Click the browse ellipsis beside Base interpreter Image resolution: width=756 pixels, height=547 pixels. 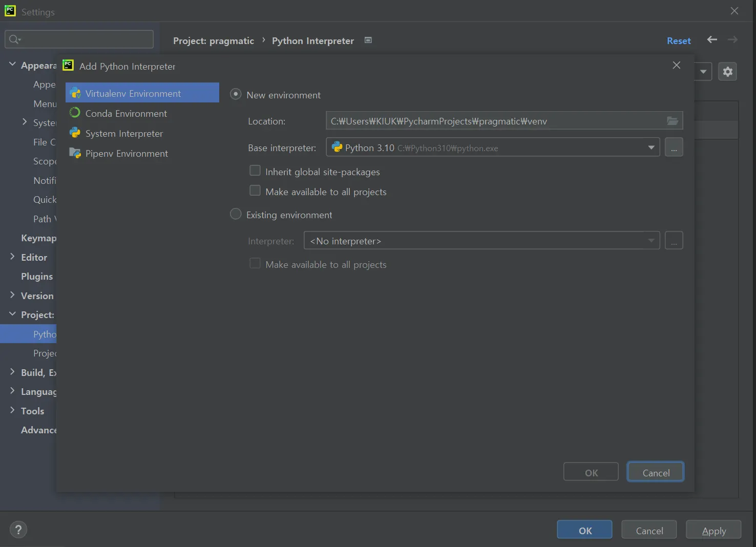674,148
